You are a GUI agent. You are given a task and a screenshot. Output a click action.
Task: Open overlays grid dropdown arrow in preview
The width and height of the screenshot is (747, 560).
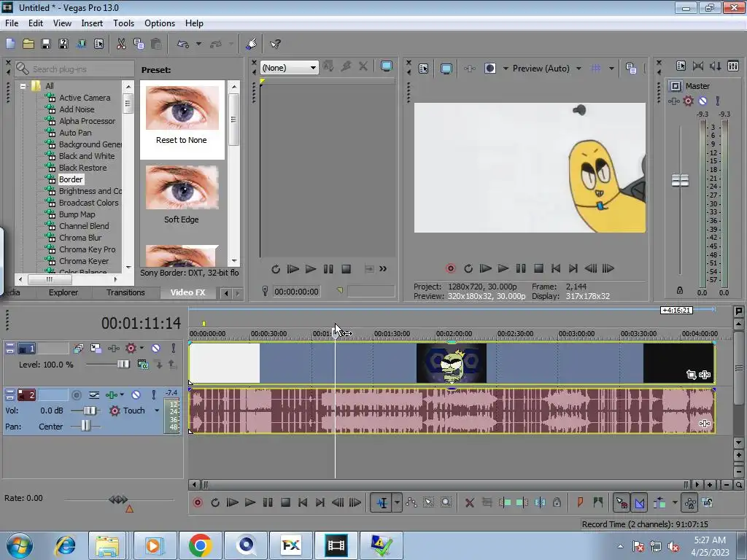tap(611, 69)
